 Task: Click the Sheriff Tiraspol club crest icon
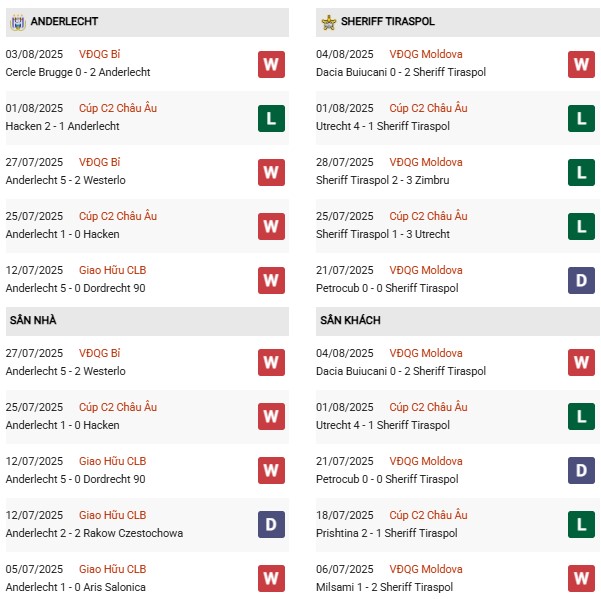[x=328, y=21]
